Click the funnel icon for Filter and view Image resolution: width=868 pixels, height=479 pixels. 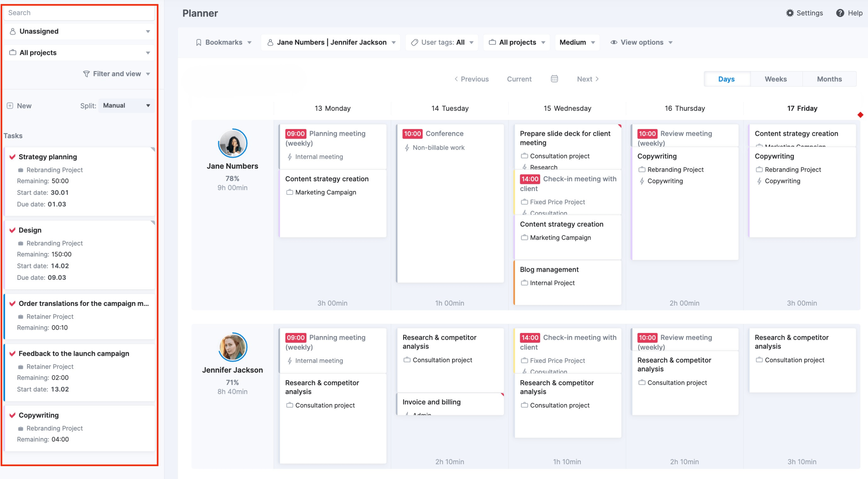[86, 74]
